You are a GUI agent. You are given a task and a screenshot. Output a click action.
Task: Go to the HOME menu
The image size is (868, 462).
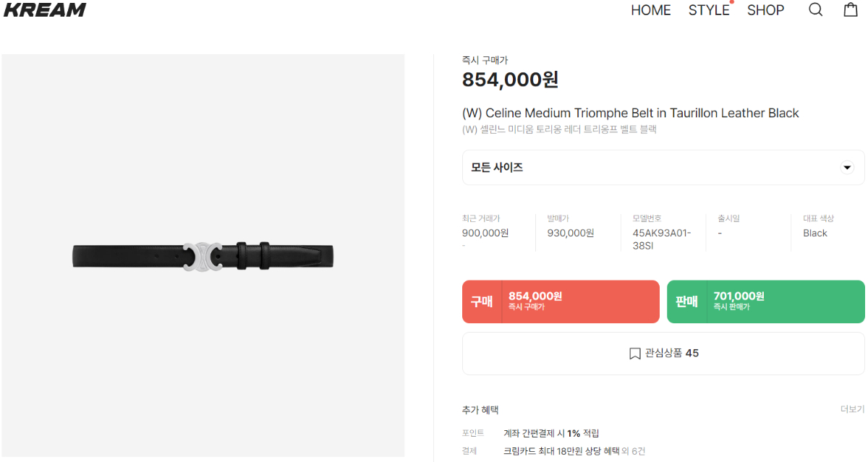click(x=650, y=10)
